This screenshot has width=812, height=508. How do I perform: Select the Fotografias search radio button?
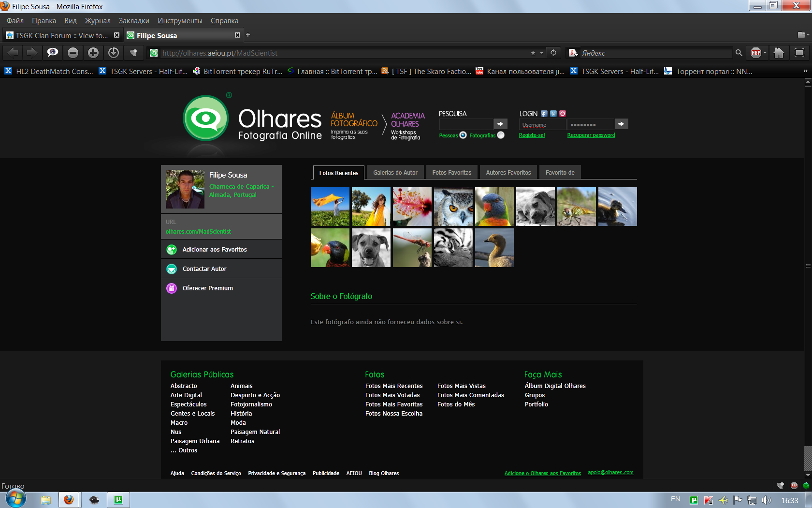[x=501, y=135]
